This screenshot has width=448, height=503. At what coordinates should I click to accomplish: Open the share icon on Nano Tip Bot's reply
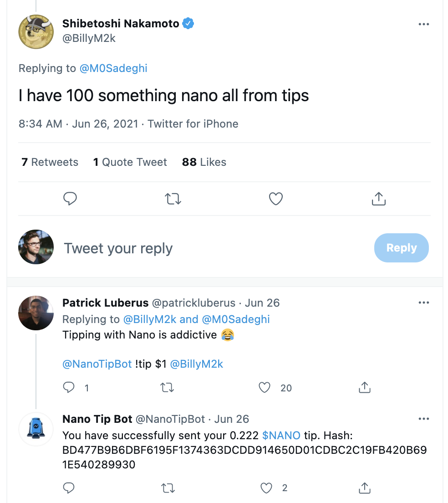click(x=364, y=488)
